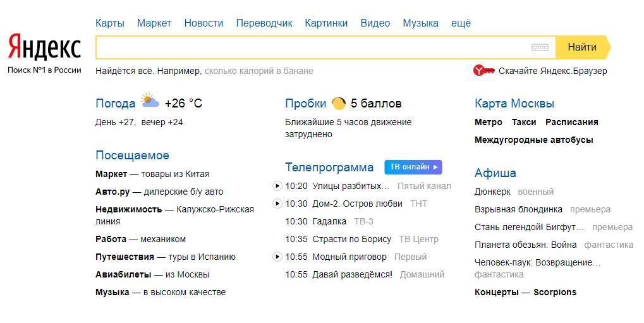Select the Такси link under Карта Москвы
Image resolution: width=644 pixels, height=323 pixels.
[524, 122]
